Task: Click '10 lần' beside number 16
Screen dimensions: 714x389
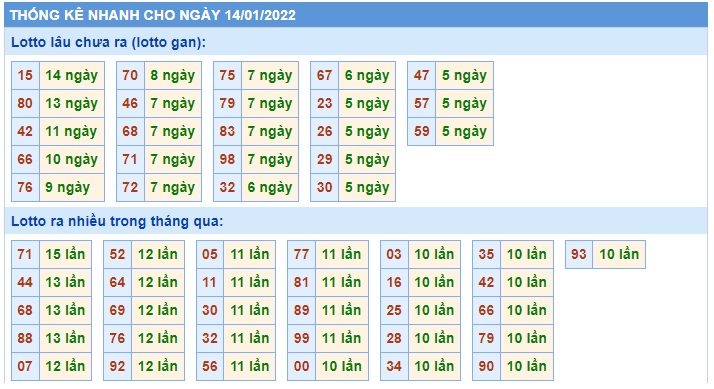Action: coord(434,282)
